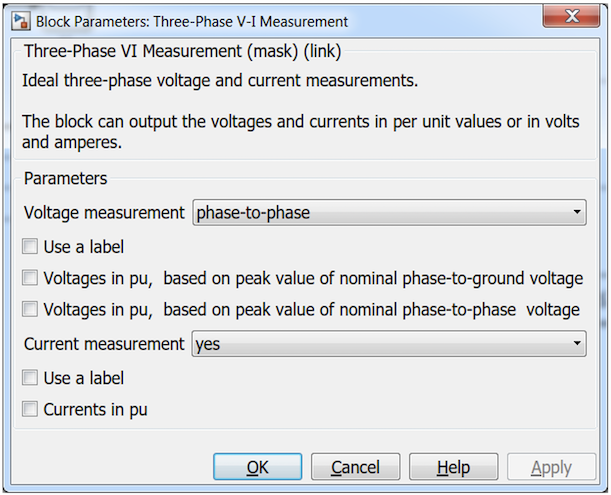The width and height of the screenshot is (611, 495).
Task: Click the Block Parameters window icon
Action: 17,20
